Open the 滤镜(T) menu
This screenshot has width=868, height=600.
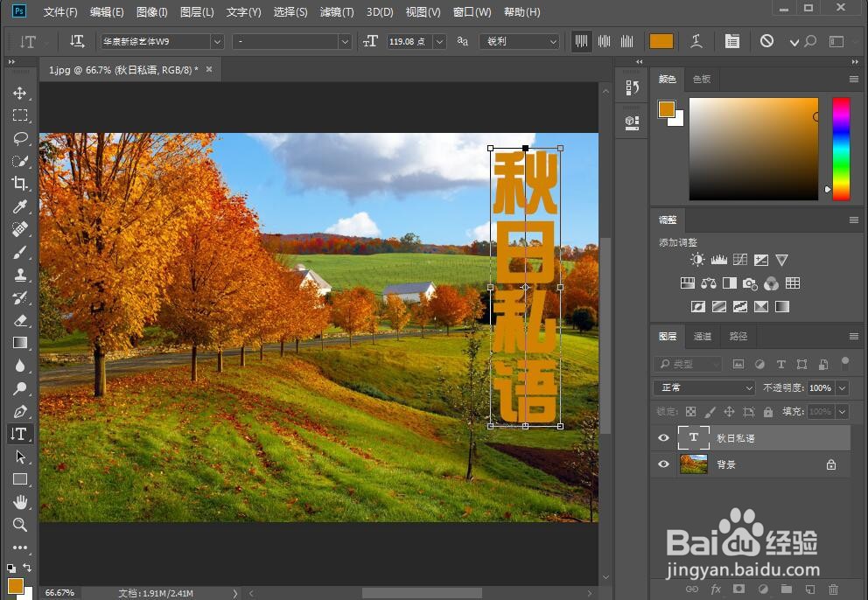coord(337,11)
